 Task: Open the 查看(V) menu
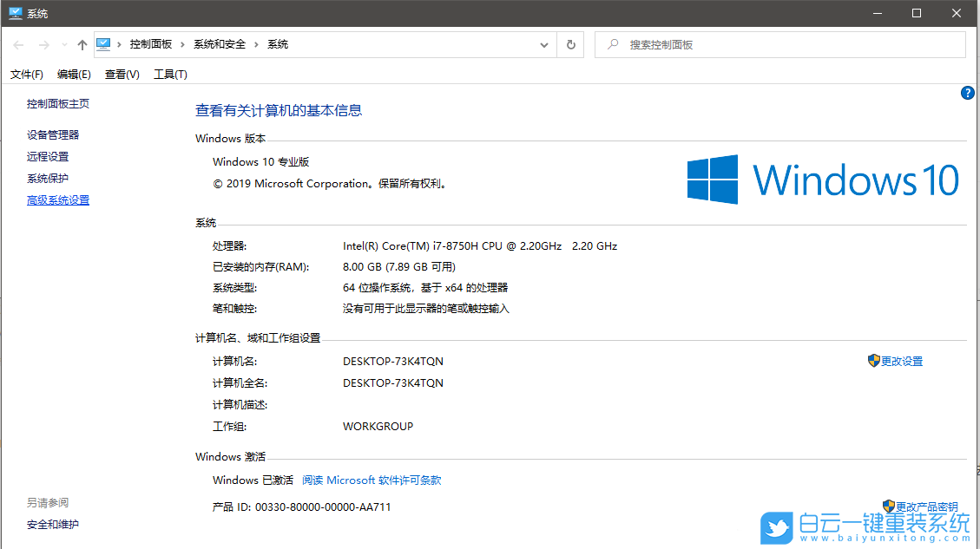[122, 74]
